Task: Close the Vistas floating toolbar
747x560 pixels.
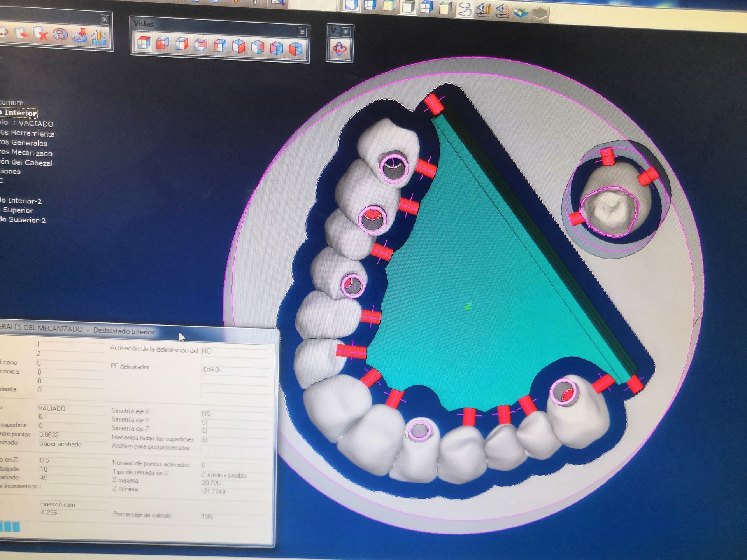Action: coord(302,32)
